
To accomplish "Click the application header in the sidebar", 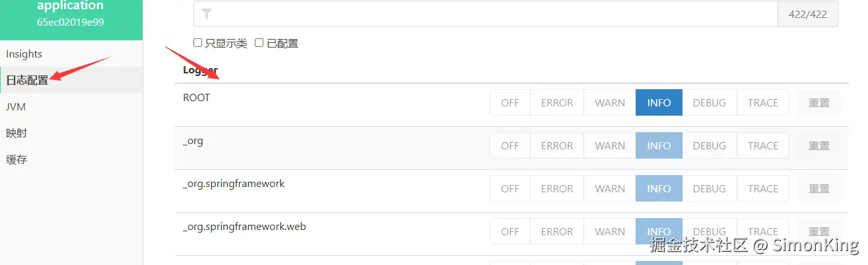I will tap(71, 14).
